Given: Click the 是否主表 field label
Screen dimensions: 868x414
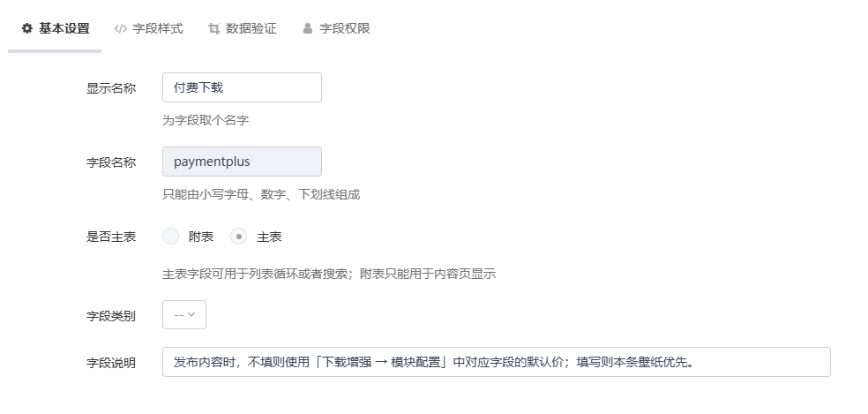Looking at the screenshot, I should [111, 237].
